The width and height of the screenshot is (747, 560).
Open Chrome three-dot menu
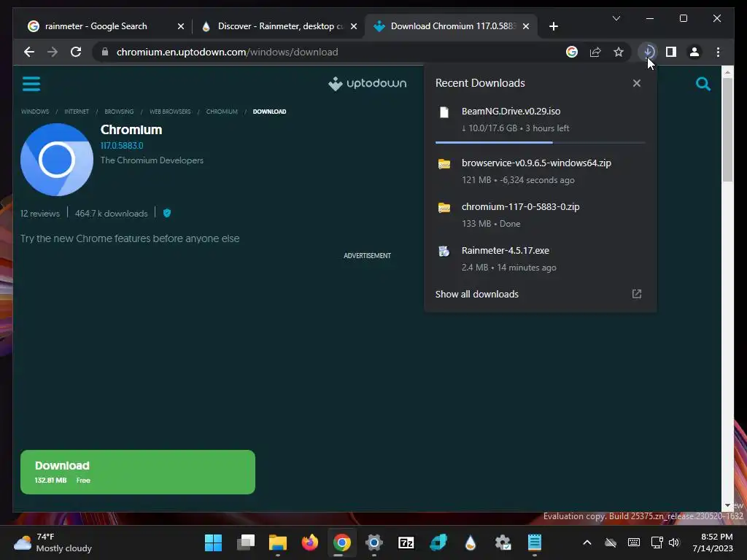point(718,52)
